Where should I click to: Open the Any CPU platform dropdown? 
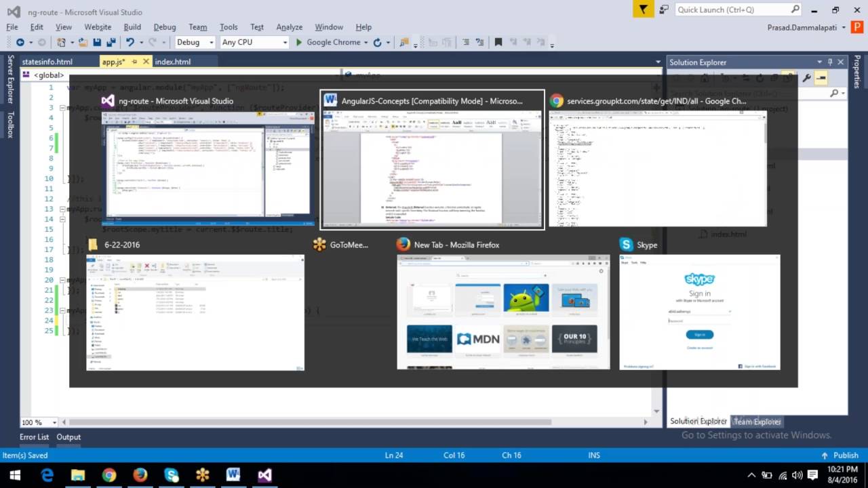pyautogui.click(x=254, y=42)
